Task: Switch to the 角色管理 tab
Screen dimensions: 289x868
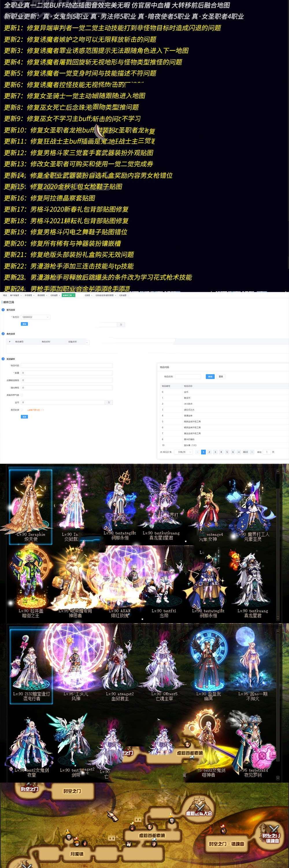Action: [41, 295]
